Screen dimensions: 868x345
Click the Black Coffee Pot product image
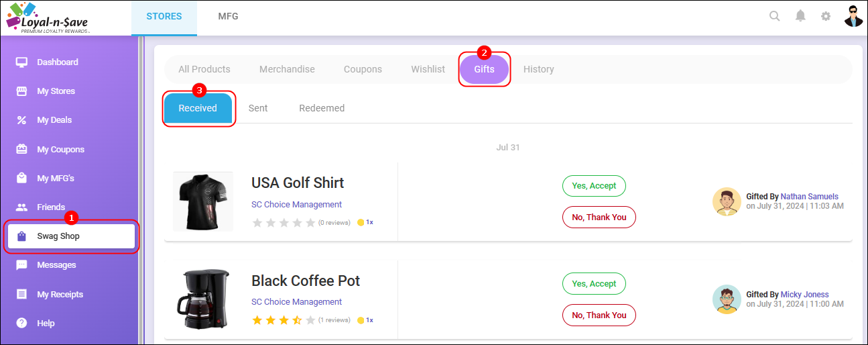[x=203, y=299]
